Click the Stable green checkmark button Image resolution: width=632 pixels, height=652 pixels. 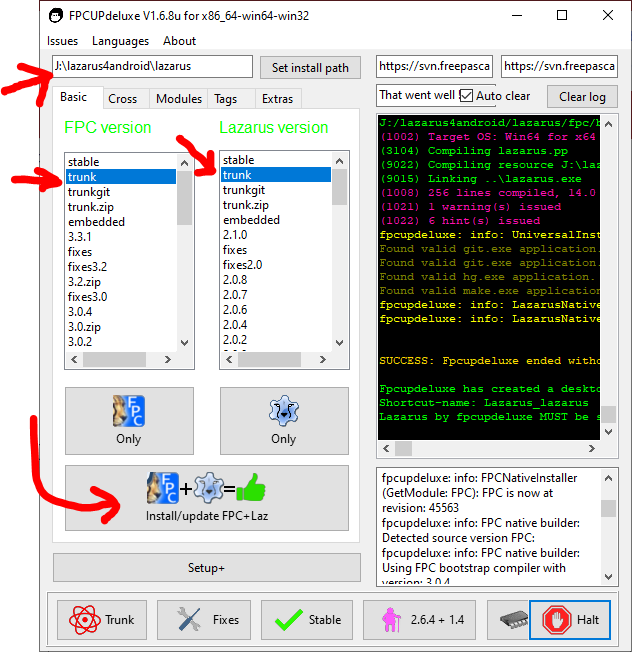tap(307, 619)
